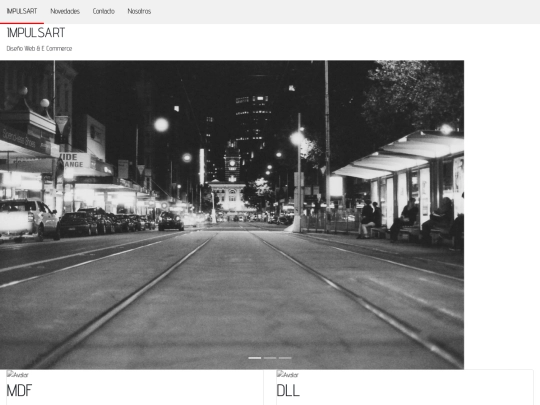Open the MDF card heading

pyautogui.click(x=19, y=391)
